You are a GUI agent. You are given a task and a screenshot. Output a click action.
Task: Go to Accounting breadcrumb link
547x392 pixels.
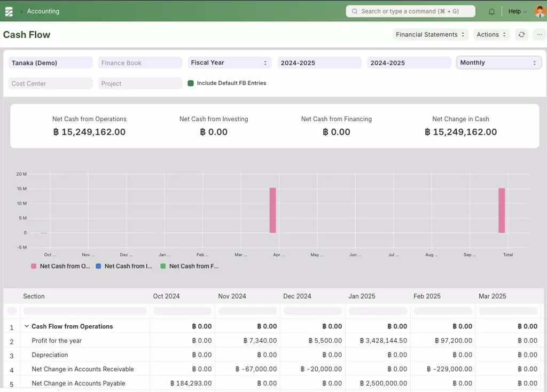(43, 11)
